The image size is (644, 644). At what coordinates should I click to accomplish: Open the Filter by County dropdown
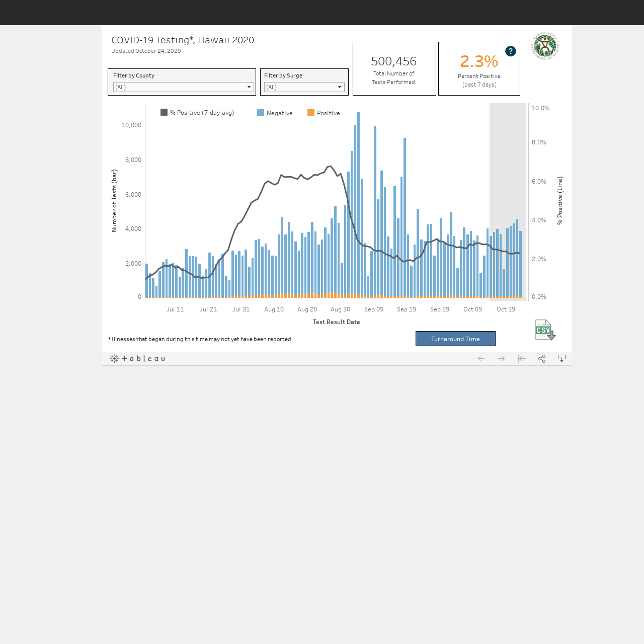click(184, 87)
